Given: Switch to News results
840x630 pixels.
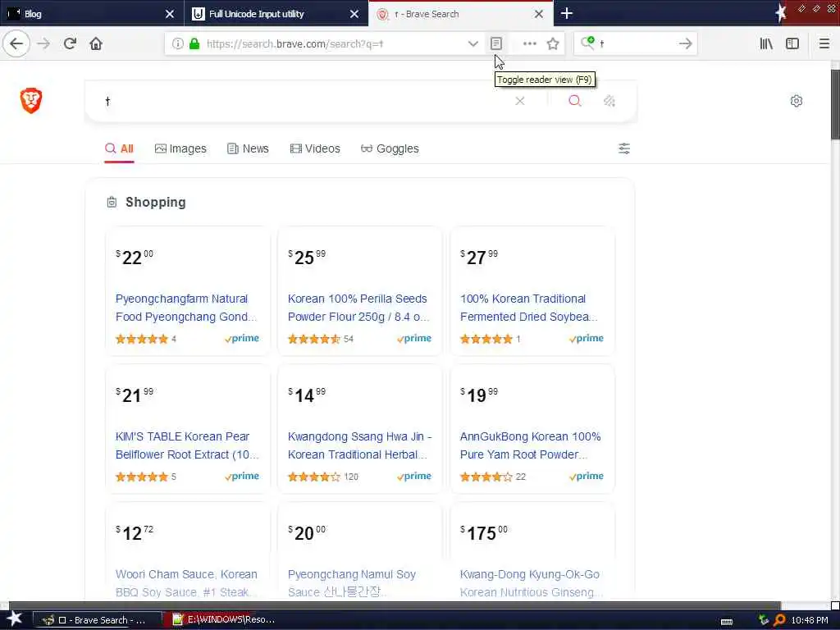Looking at the screenshot, I should 248,148.
